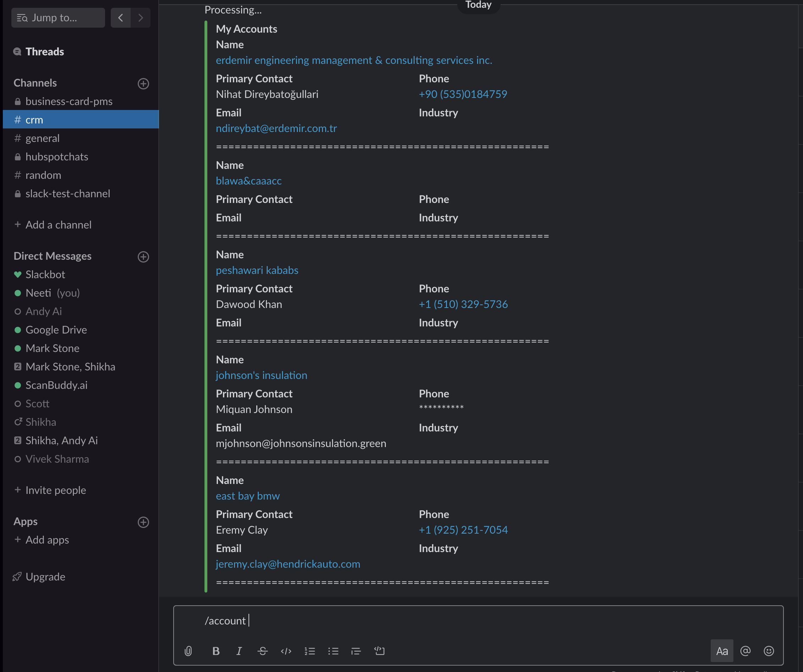Mention someone with the @ icon

tap(745, 651)
